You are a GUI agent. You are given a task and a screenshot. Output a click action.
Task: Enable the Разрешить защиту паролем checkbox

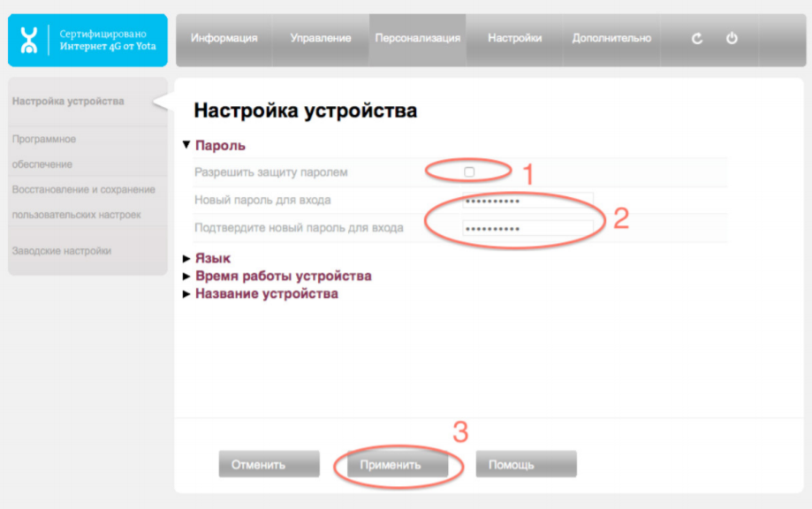click(x=469, y=172)
